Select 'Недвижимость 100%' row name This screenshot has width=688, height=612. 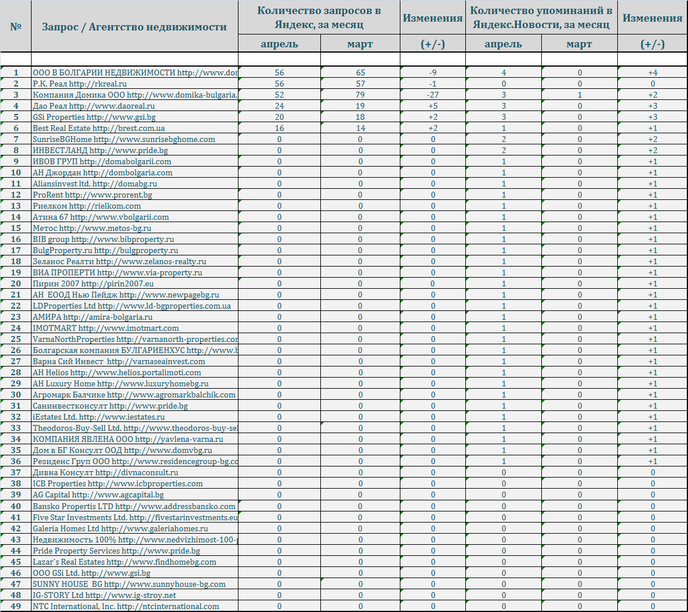click(x=135, y=540)
